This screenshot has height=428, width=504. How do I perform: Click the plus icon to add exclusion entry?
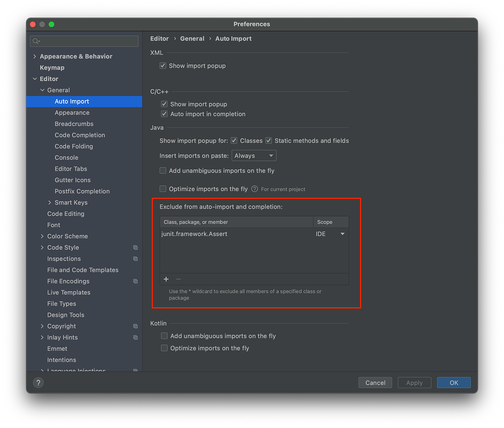(x=166, y=279)
